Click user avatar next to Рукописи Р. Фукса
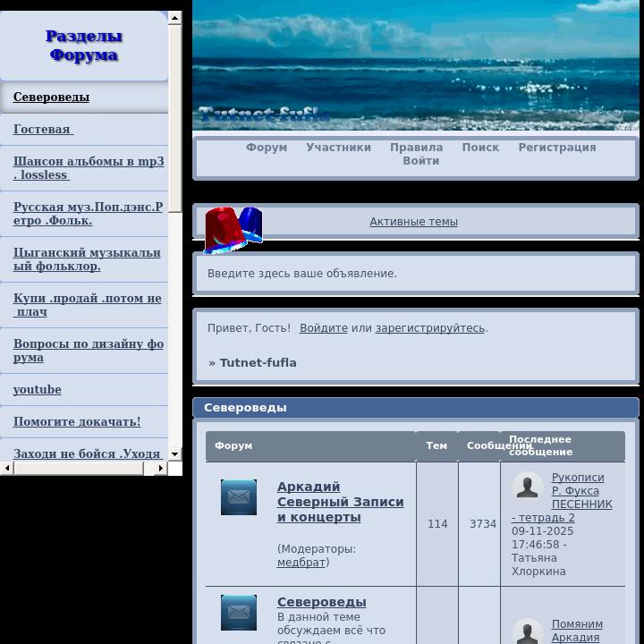Viewport: 644px width, 644px height. tap(528, 487)
